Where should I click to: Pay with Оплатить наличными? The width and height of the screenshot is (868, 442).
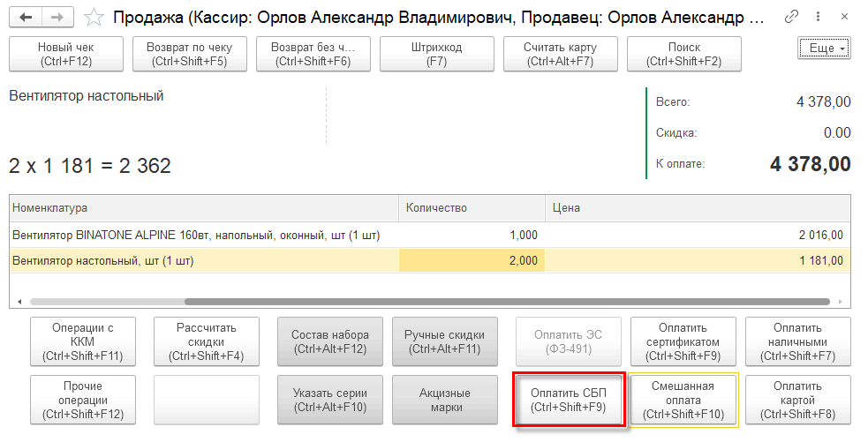797,342
